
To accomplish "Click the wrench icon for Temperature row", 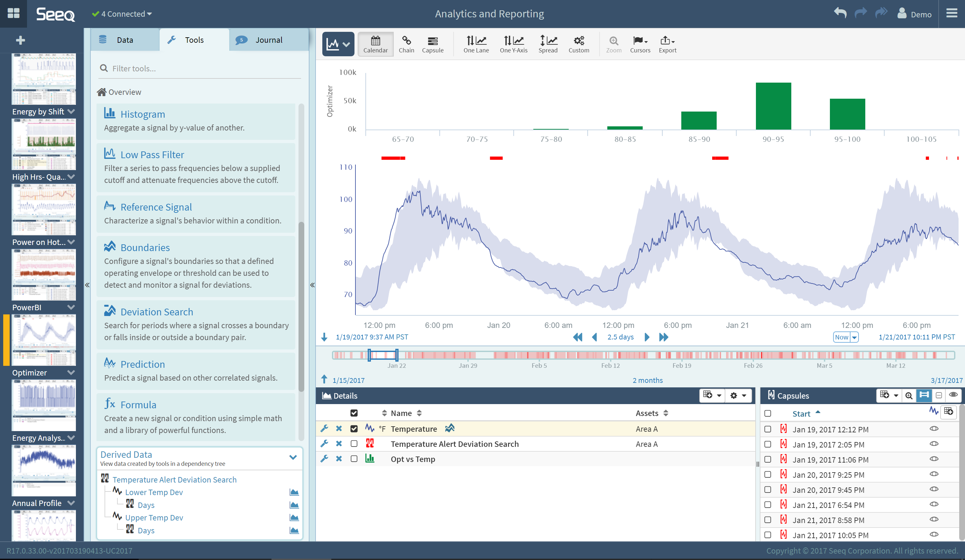I will point(324,428).
